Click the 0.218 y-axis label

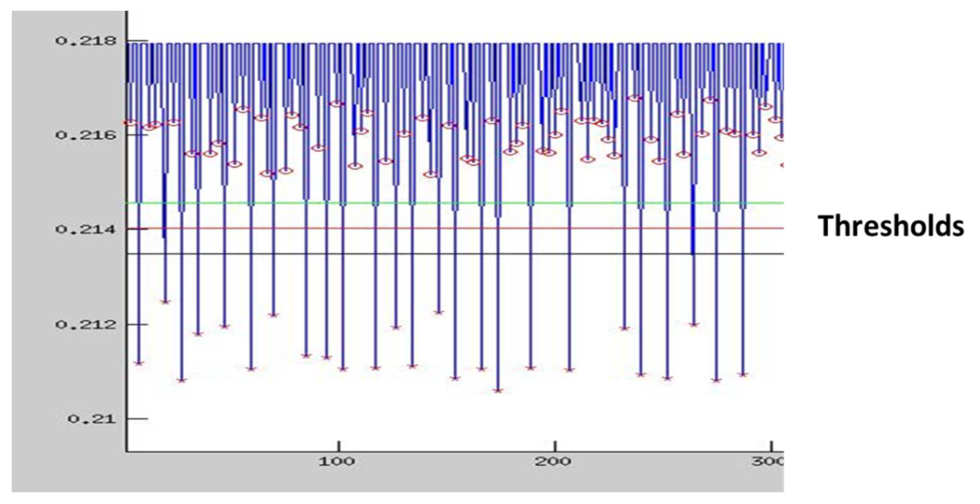click(86, 41)
